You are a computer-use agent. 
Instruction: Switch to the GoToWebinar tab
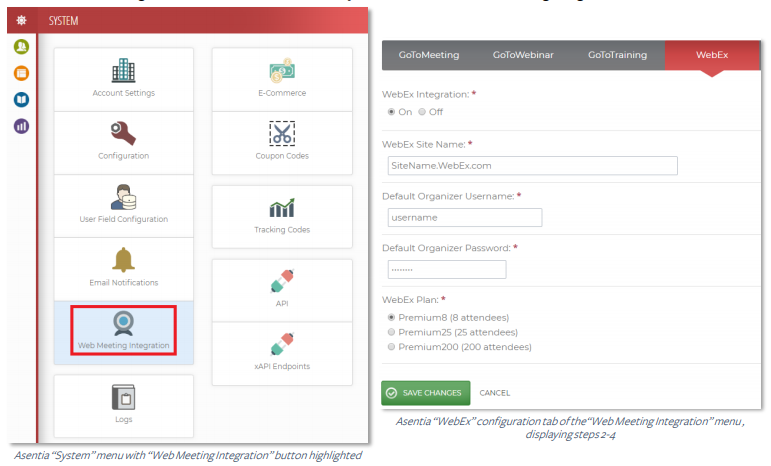click(x=523, y=55)
